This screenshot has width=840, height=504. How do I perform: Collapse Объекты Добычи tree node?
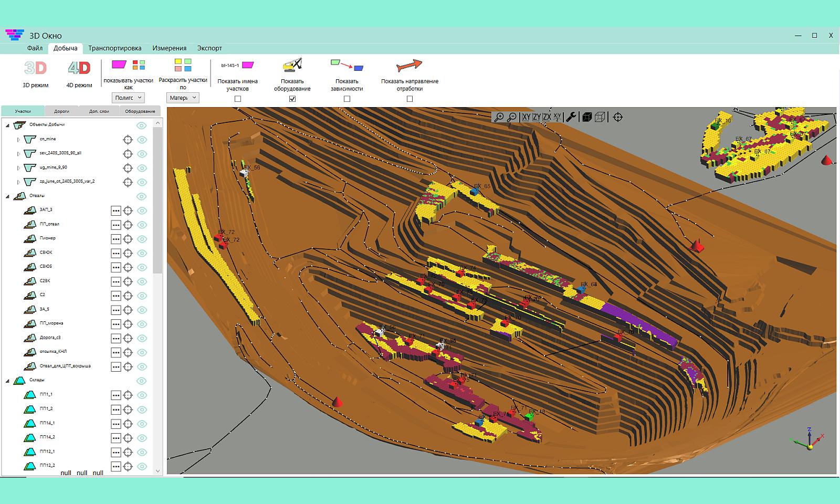click(x=8, y=125)
